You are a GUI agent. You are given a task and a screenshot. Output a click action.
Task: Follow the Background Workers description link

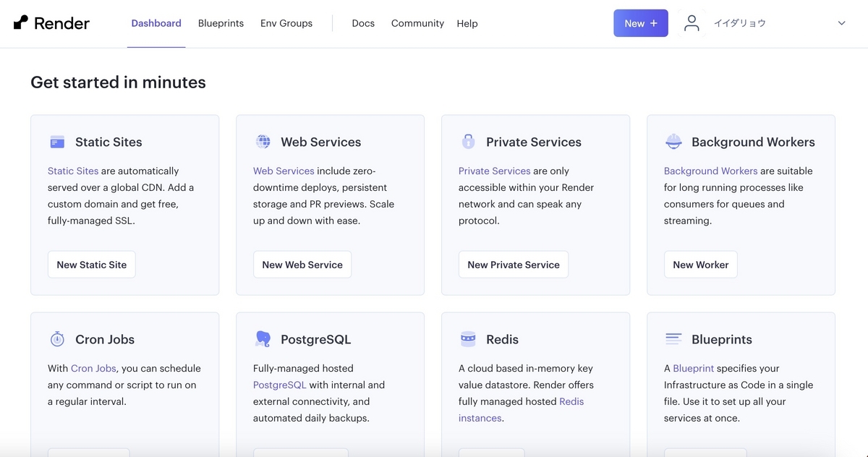coord(711,171)
